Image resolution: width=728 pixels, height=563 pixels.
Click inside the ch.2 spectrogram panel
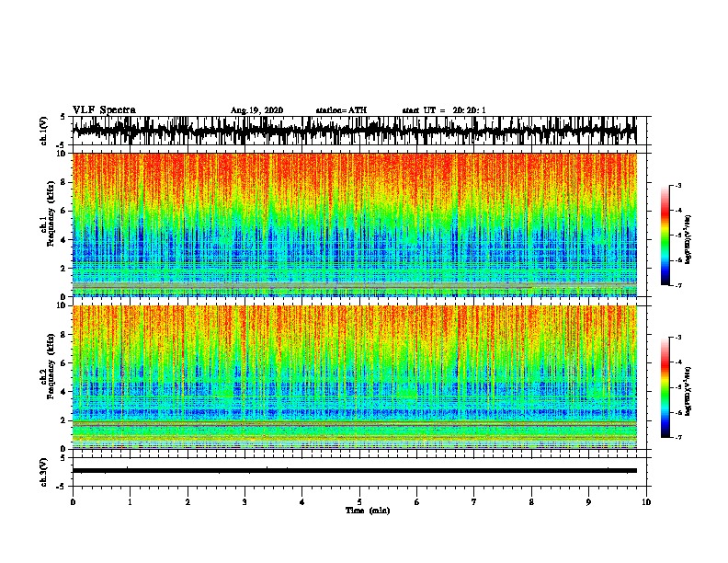[x=354, y=377]
